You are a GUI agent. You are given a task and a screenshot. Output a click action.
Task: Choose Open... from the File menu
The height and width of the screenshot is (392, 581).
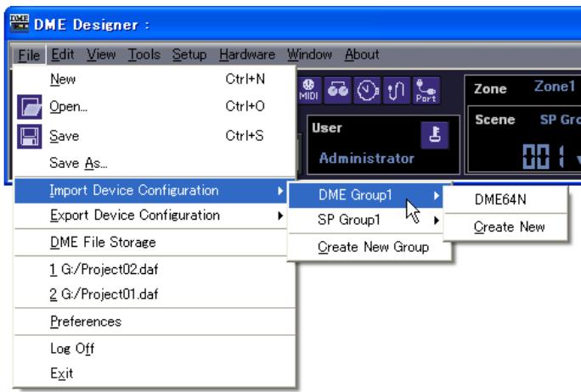(155, 107)
